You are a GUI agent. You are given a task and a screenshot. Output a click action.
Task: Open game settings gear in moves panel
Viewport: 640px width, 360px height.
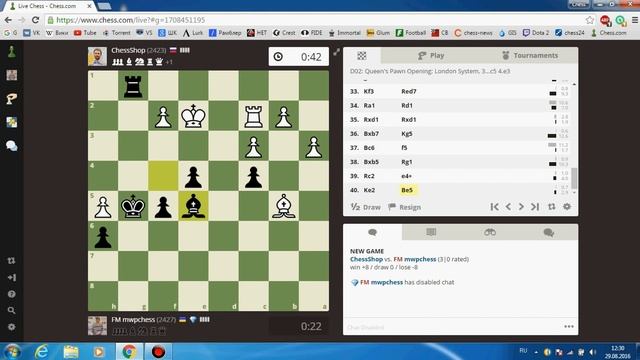(x=567, y=207)
